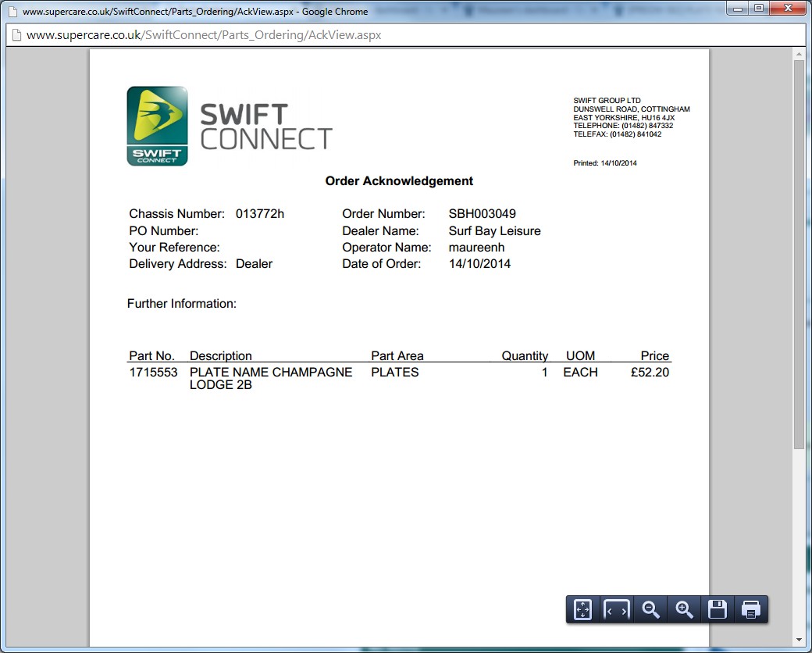Save the document with floppy disk icon
Image resolution: width=812 pixels, height=653 pixels.
tap(718, 609)
